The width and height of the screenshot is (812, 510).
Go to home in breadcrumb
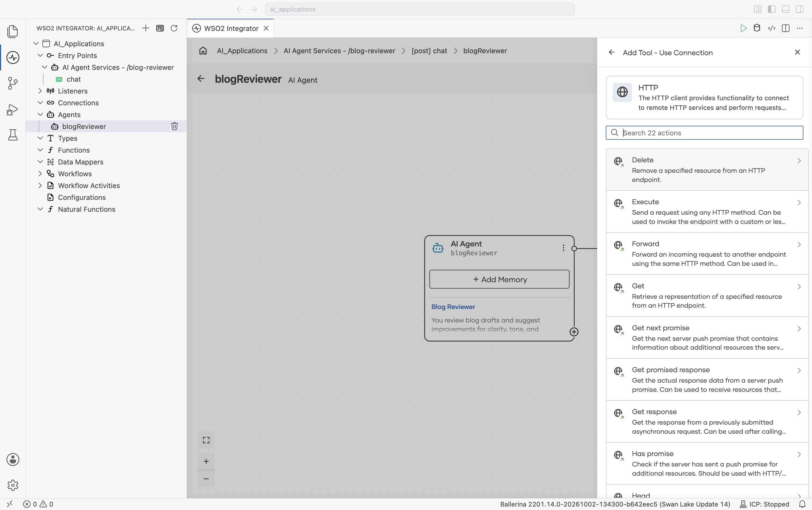pos(203,51)
